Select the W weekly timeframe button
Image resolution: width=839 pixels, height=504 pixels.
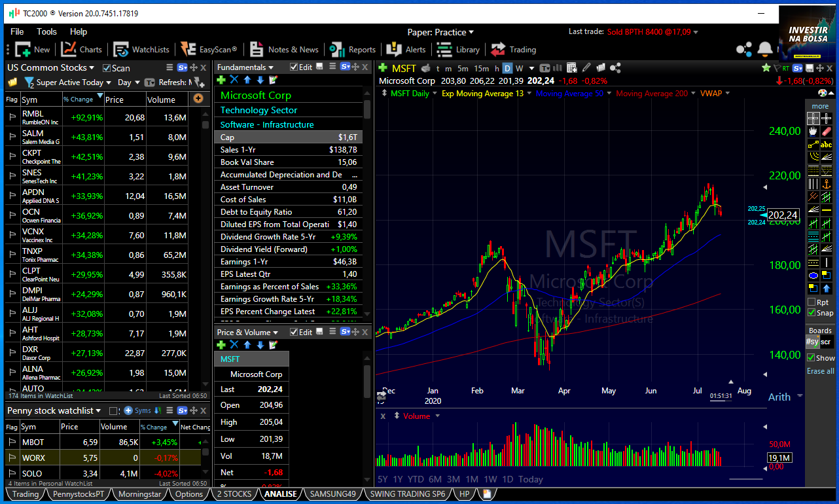(x=519, y=68)
